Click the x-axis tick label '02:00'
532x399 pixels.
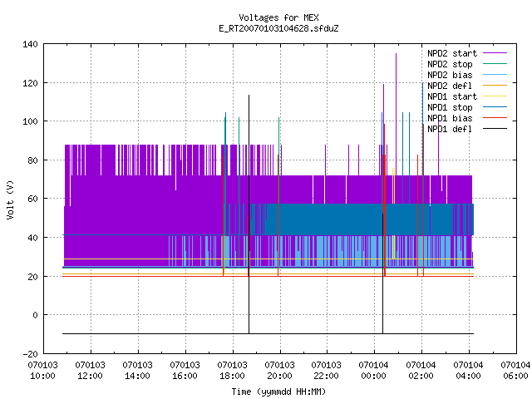click(421, 376)
